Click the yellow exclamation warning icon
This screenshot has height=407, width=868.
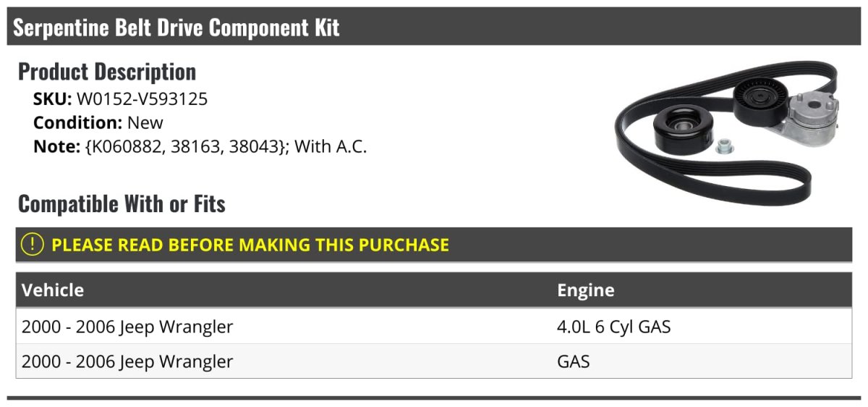click(33, 245)
